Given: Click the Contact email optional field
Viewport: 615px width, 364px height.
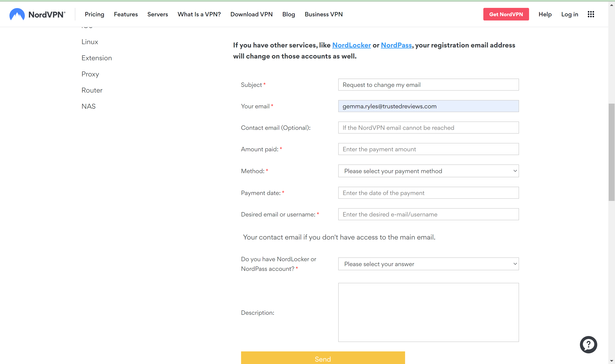Looking at the screenshot, I should 428,128.
